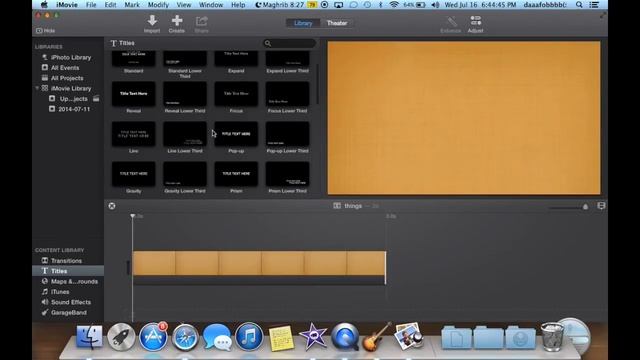Open the File menu
640x360 pixels.
coord(91,5)
